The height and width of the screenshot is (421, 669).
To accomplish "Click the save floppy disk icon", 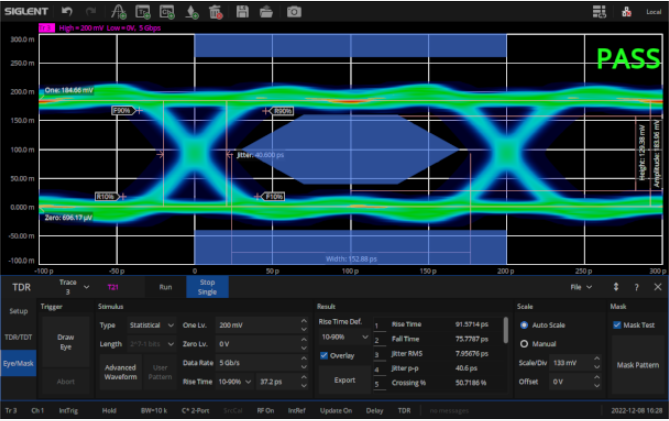I will 242,12.
